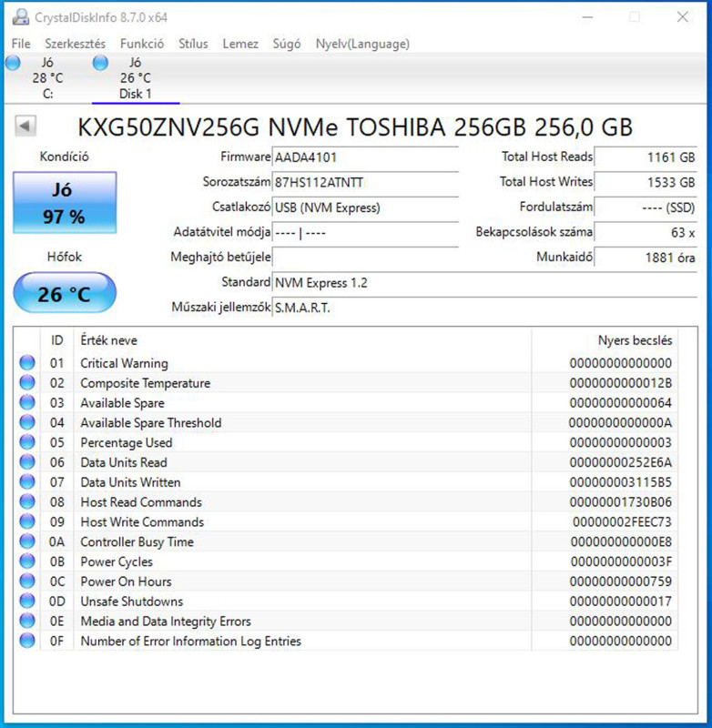Open the Lemez menu
The image size is (712, 728).
[x=240, y=44]
